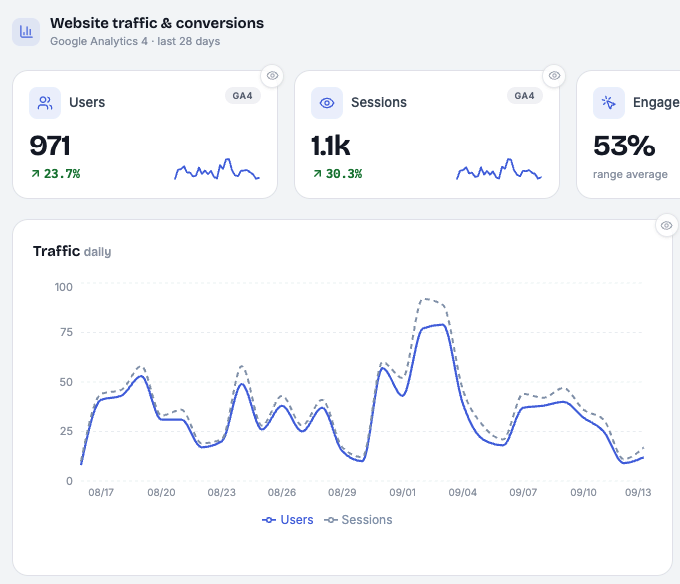Click the 08/29 x-axis date label

tap(342, 493)
